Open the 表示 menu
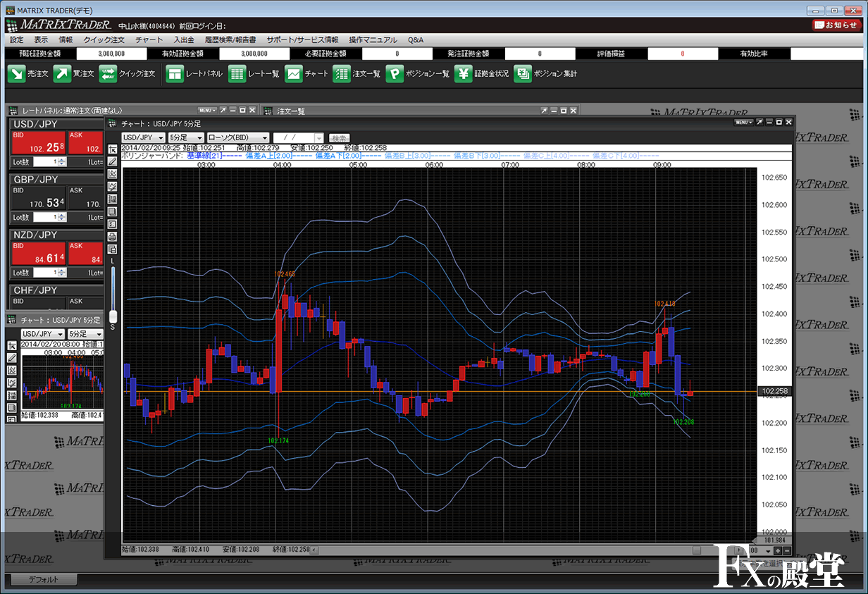The width and height of the screenshot is (868, 594). click(42, 40)
